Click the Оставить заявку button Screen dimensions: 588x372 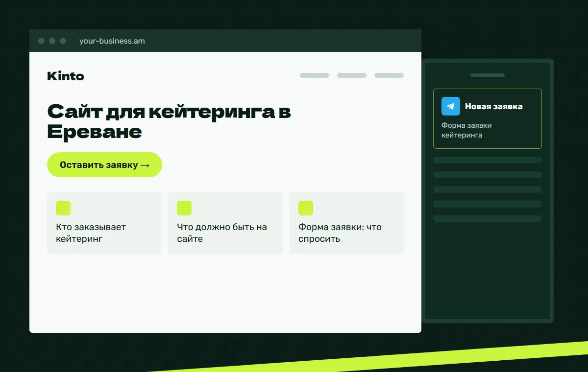104,165
